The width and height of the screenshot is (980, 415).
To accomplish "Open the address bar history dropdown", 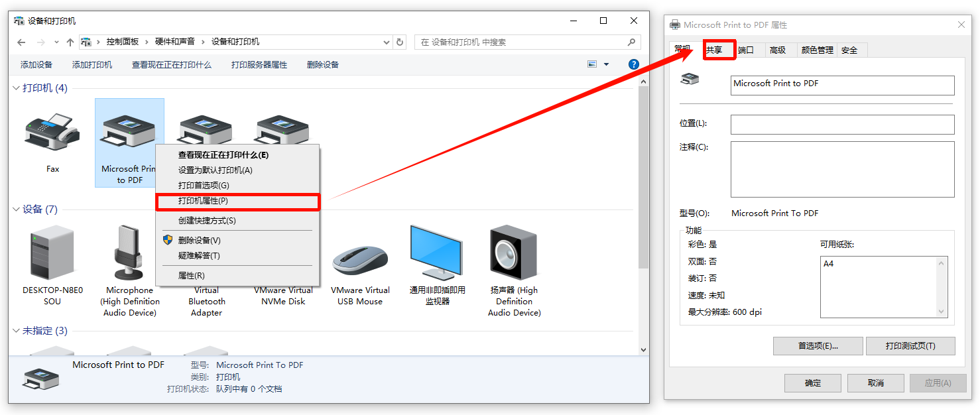I will coord(387,42).
